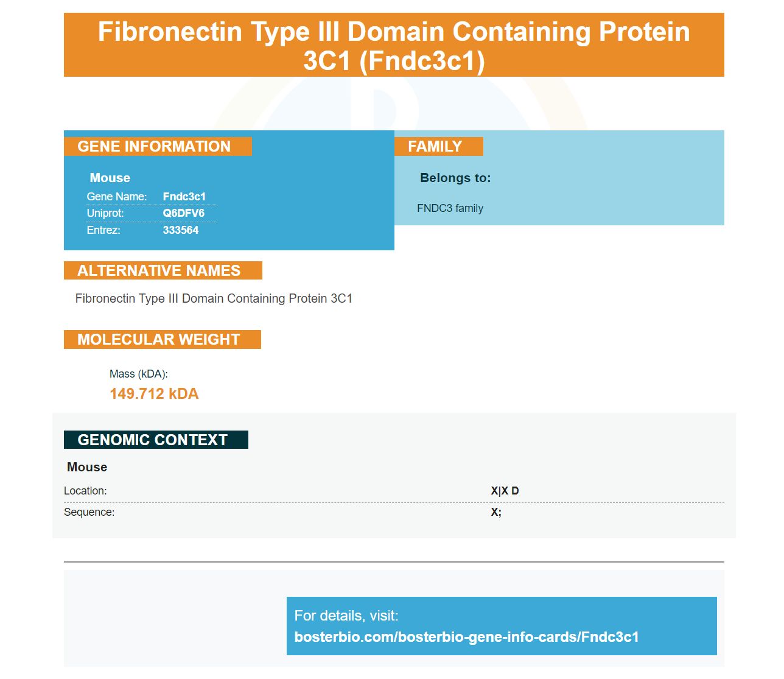Open the 333564 Entrez identifier
Screen dimensions: 784x679
point(181,230)
